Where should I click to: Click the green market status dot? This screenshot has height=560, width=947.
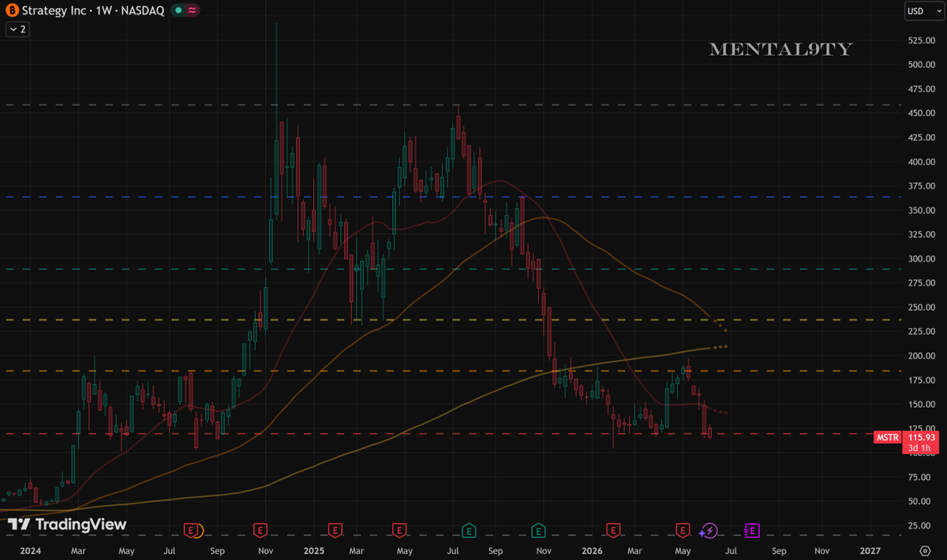pyautogui.click(x=178, y=11)
